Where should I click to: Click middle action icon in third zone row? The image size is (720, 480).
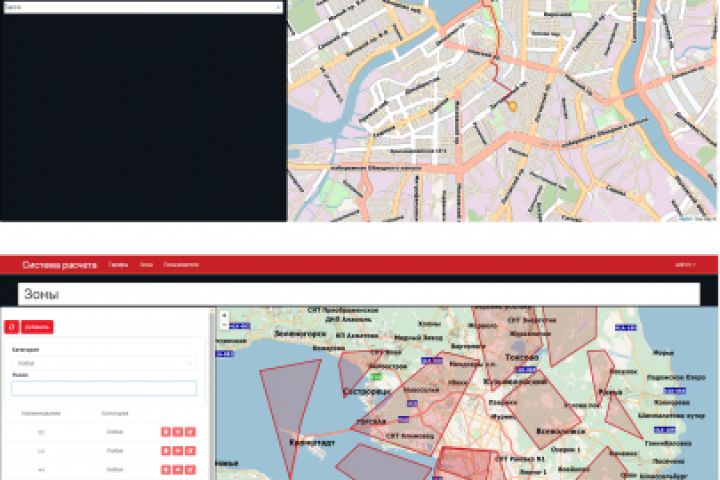tap(178, 470)
